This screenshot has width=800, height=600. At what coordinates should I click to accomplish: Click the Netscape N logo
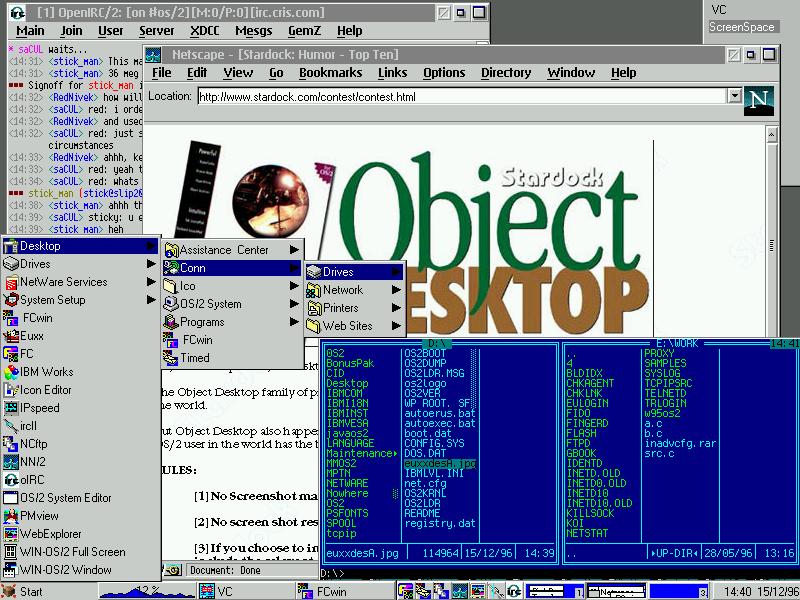[759, 100]
